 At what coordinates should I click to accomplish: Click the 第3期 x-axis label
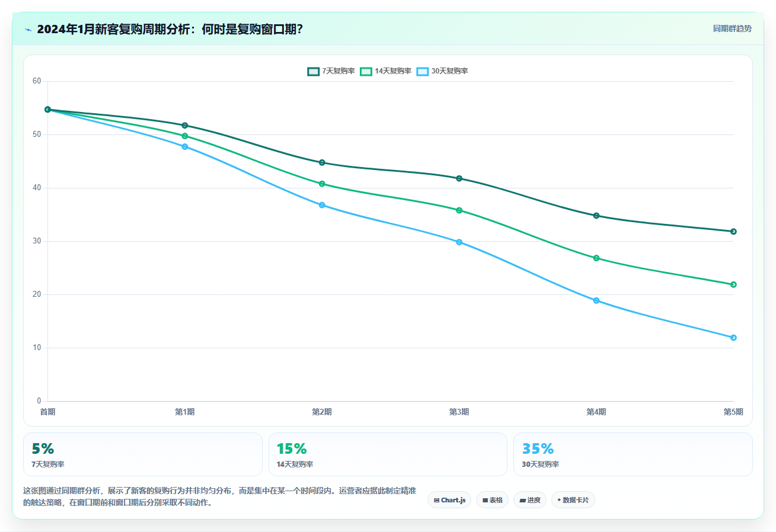tap(459, 412)
